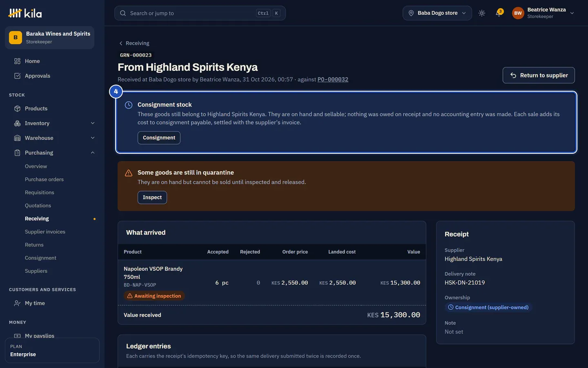Open Suppliers list
The image size is (588, 368).
36,271
